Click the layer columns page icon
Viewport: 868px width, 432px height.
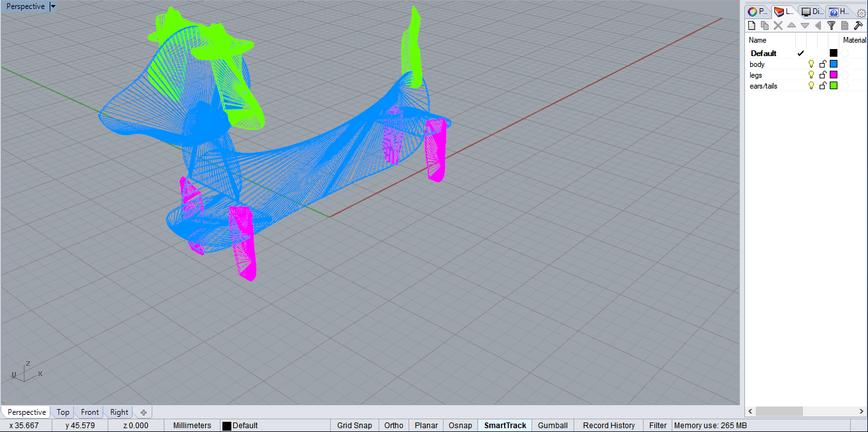point(844,25)
